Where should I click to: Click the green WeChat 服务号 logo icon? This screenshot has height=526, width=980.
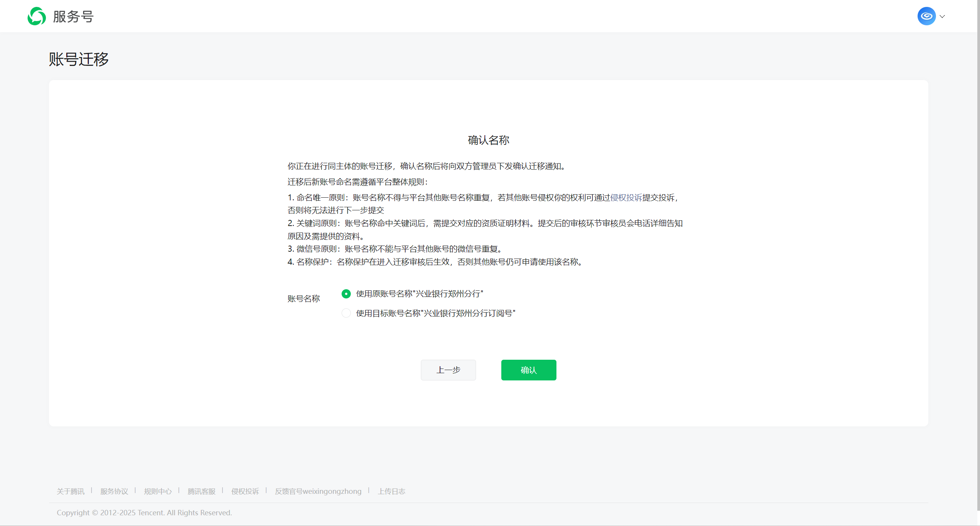point(37,16)
